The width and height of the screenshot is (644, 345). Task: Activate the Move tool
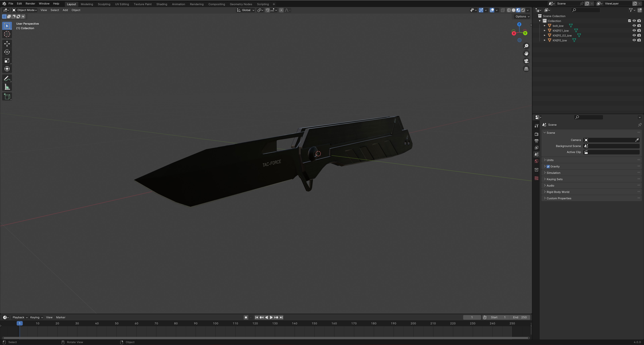(x=7, y=44)
